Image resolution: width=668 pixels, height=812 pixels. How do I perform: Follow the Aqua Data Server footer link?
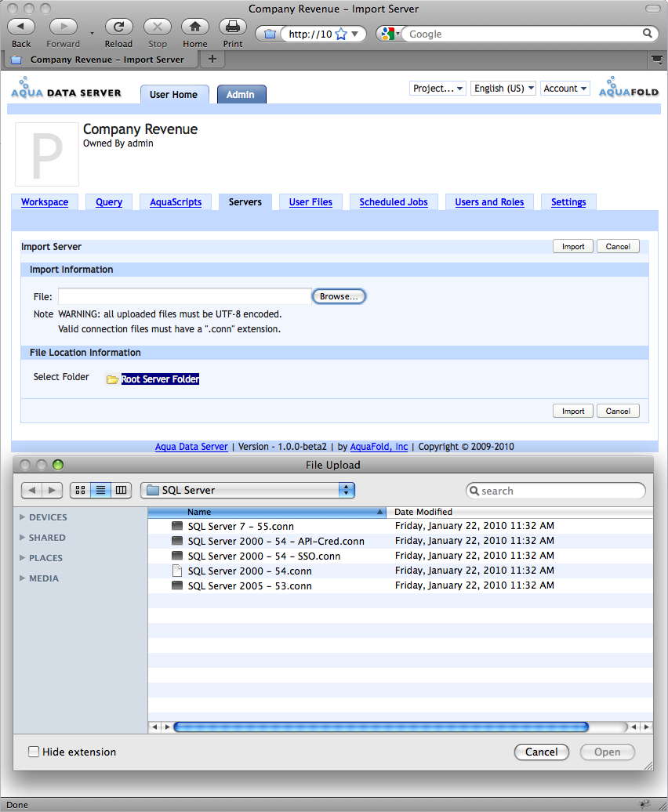click(x=191, y=447)
